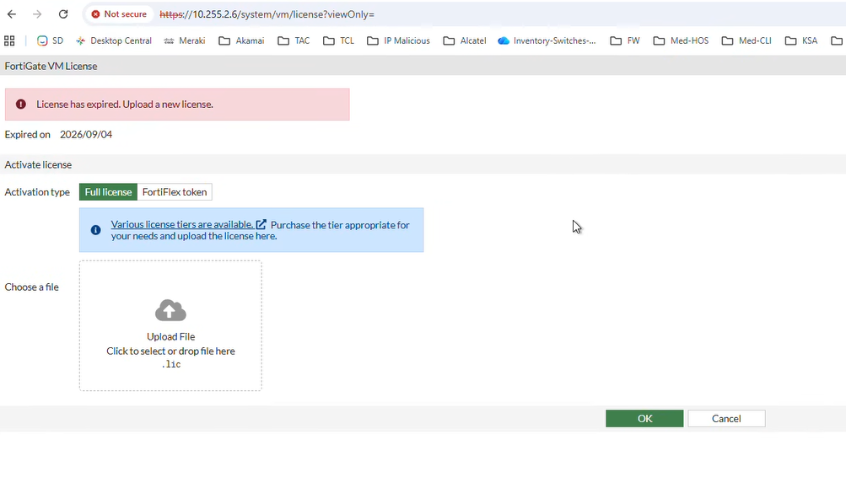The image size is (846, 504).
Task: Click the License has expired message text
Action: [x=125, y=104]
